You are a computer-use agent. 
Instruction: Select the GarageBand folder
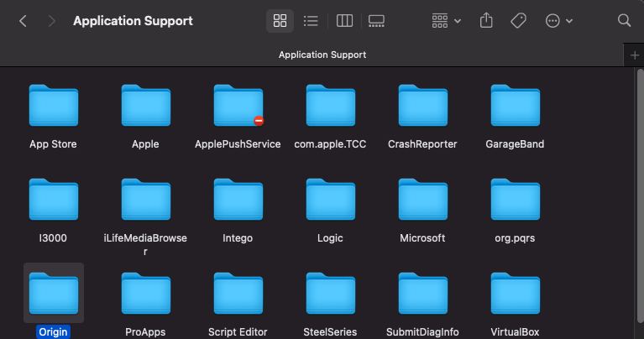point(515,107)
